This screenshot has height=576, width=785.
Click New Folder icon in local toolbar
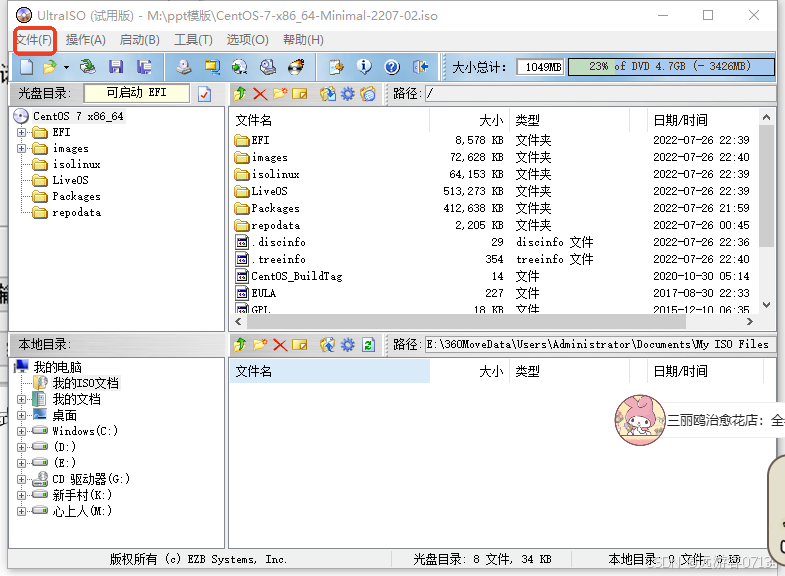[260, 345]
